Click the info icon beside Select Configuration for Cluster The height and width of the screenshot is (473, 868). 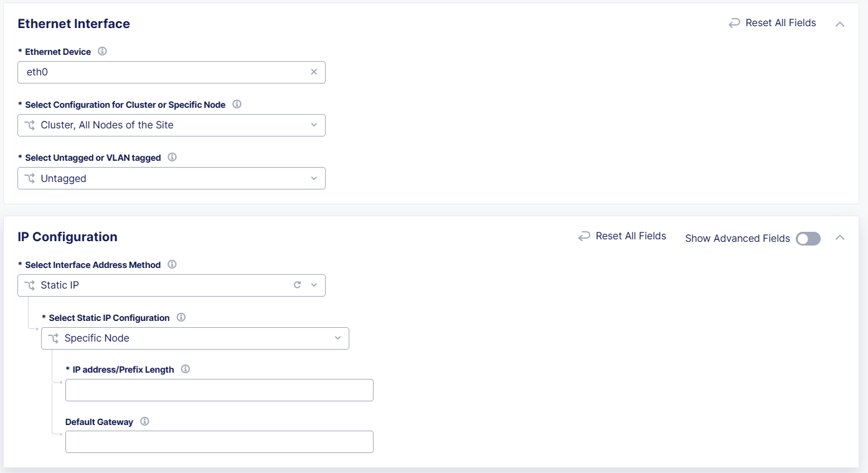(237, 104)
